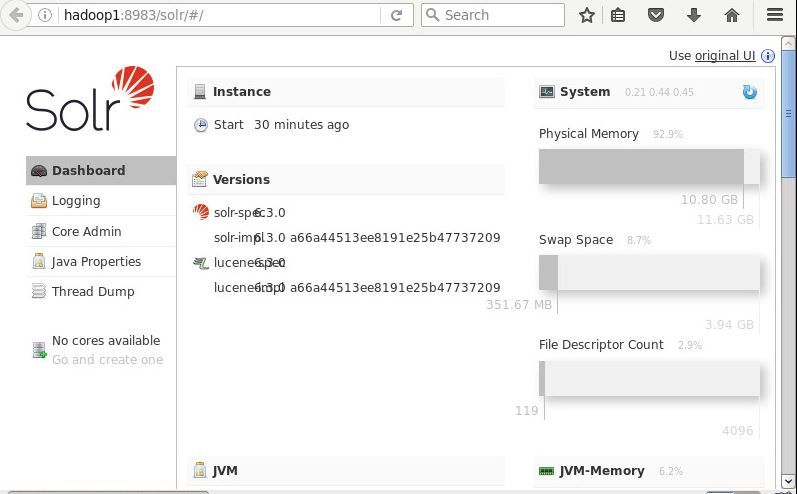Click the bookmark star icon
The height and width of the screenshot is (494, 797).
[x=587, y=15]
